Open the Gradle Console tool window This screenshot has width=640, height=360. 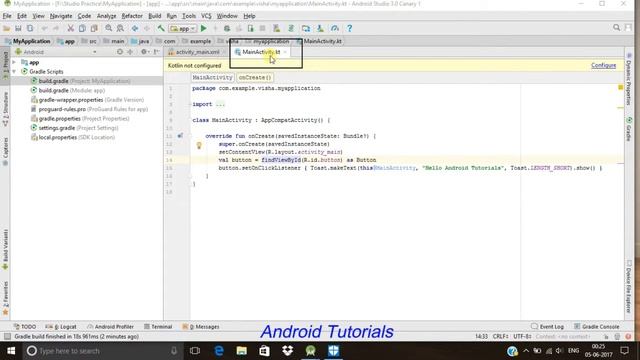click(597, 327)
